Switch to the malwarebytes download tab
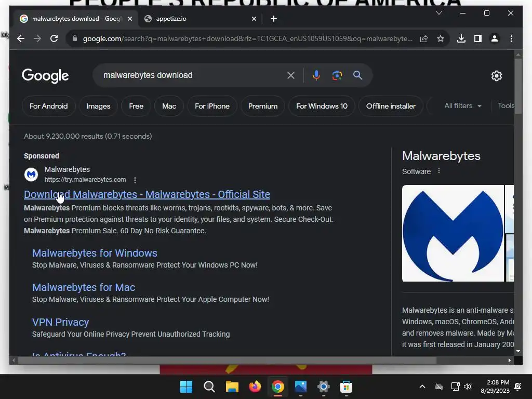The image size is (532, 399). [x=76, y=19]
